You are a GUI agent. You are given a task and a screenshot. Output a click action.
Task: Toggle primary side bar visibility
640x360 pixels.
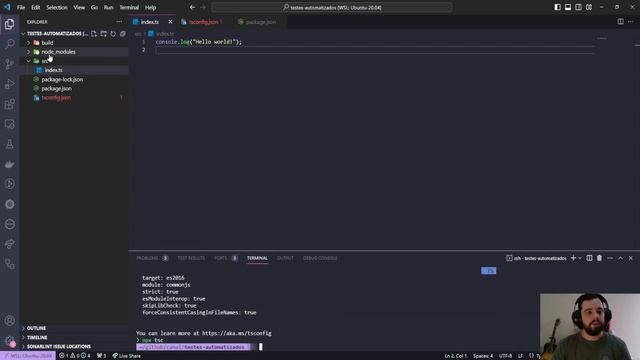point(558,7)
